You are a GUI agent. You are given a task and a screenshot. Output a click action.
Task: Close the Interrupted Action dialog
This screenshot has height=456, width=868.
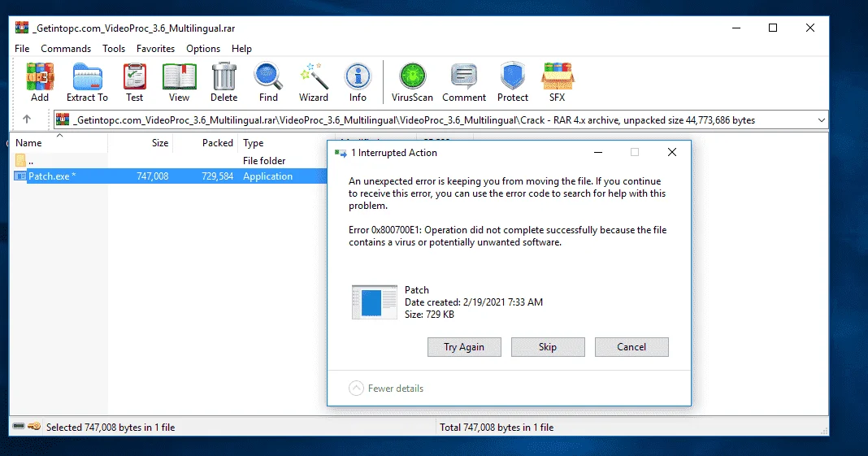coord(672,152)
